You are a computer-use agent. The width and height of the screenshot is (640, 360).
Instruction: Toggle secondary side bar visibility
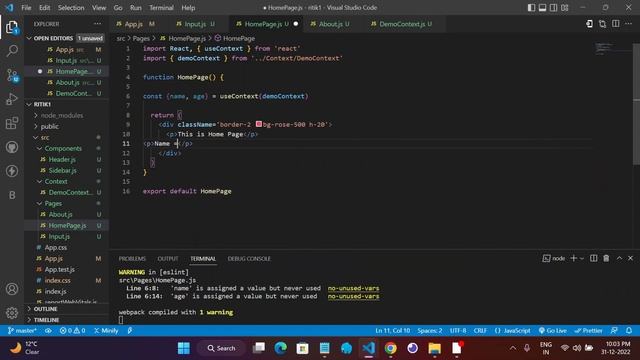click(553, 8)
